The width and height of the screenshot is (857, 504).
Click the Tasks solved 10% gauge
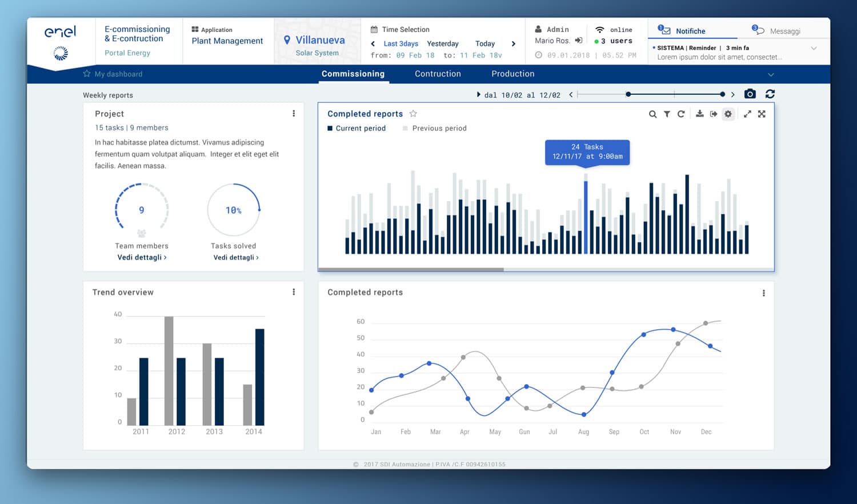233,210
